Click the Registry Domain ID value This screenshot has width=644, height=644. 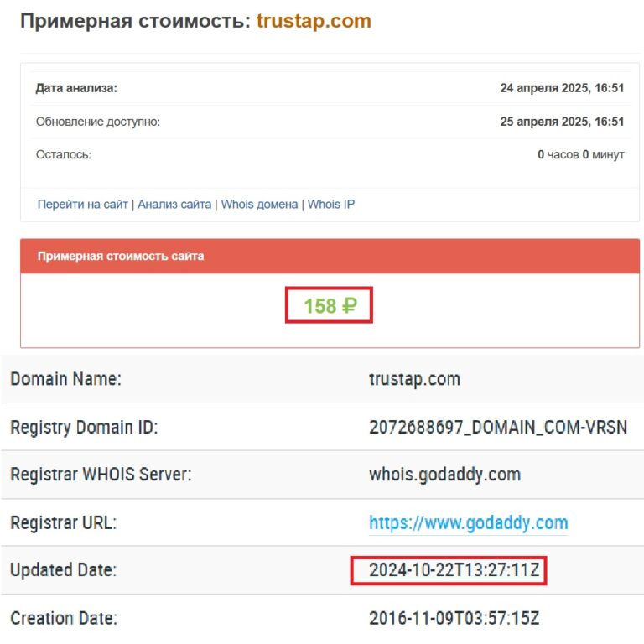coord(497,427)
